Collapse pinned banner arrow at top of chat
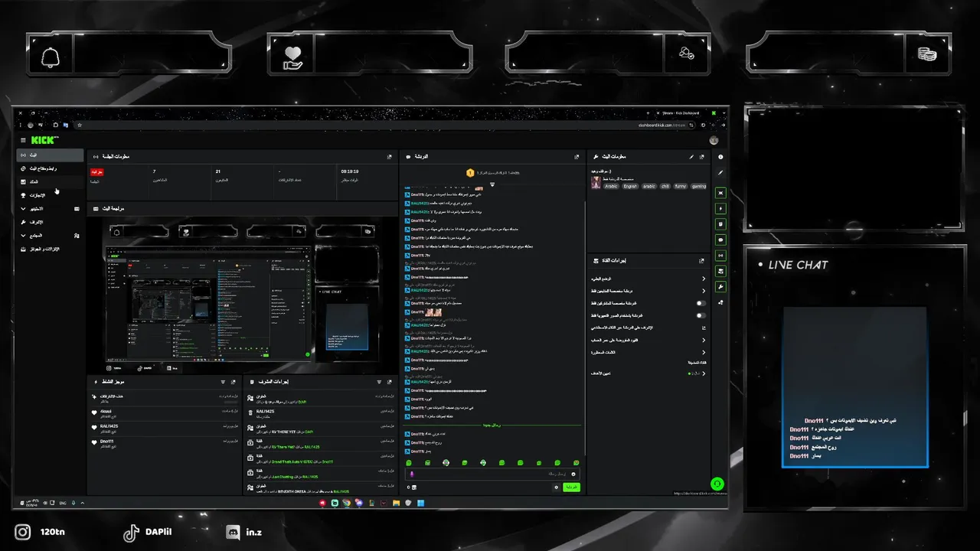The width and height of the screenshot is (980, 551). click(x=492, y=184)
